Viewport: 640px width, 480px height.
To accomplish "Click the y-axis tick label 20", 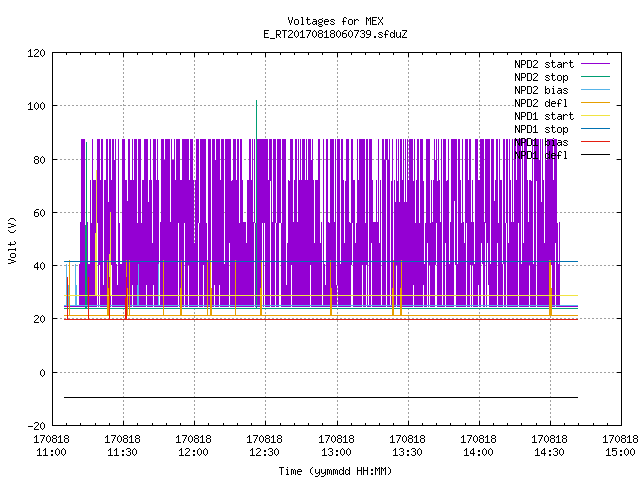I will (x=39, y=319).
